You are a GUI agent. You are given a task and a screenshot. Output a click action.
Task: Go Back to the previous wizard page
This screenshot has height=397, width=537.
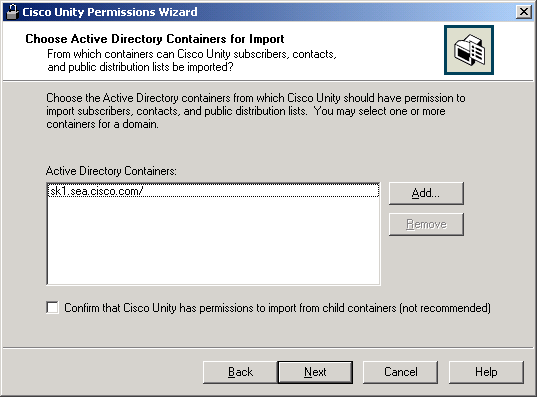click(240, 372)
